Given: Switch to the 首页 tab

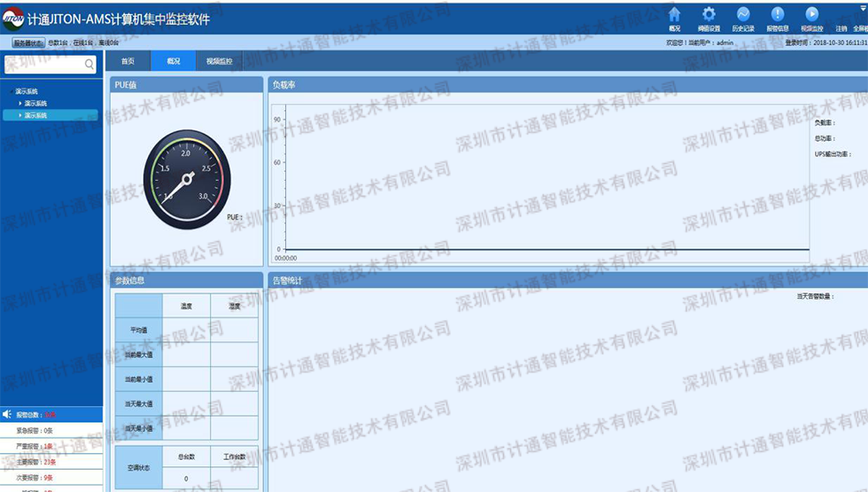Looking at the screenshot, I should pyautogui.click(x=128, y=61).
